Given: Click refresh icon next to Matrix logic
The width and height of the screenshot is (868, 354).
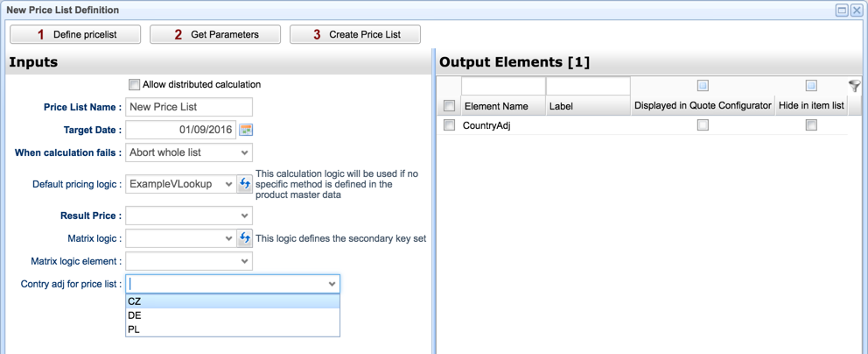Looking at the screenshot, I should pos(245,238).
